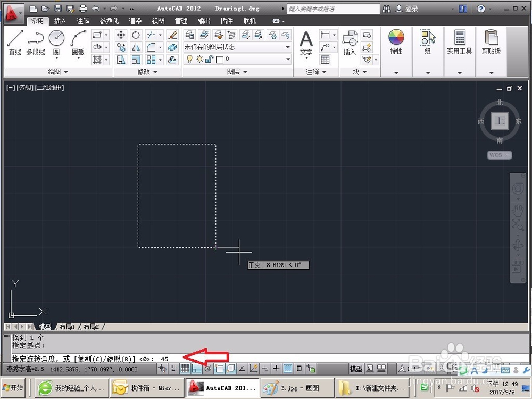Click the Table tool in Annotation panel
The image size is (532, 399).
[x=325, y=60]
